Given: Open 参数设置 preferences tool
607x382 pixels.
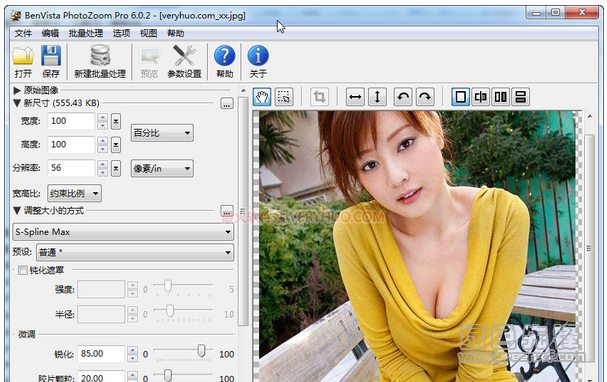Looking at the screenshot, I should pos(184,62).
